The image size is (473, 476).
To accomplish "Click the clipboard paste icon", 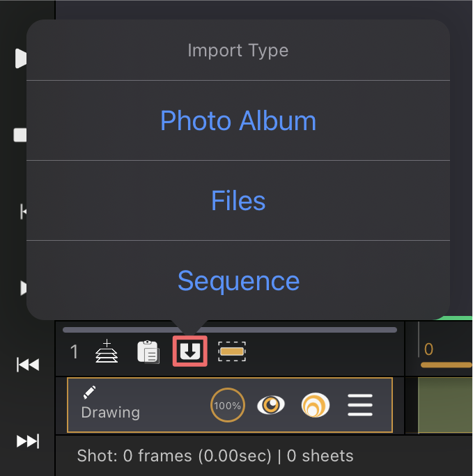I will point(148,352).
